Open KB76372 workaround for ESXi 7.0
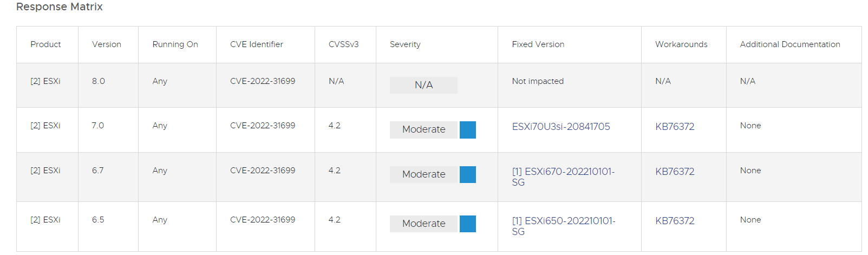 pos(675,127)
